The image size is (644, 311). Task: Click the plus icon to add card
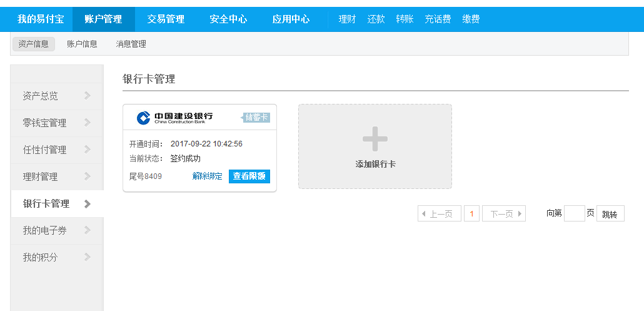coord(375,140)
